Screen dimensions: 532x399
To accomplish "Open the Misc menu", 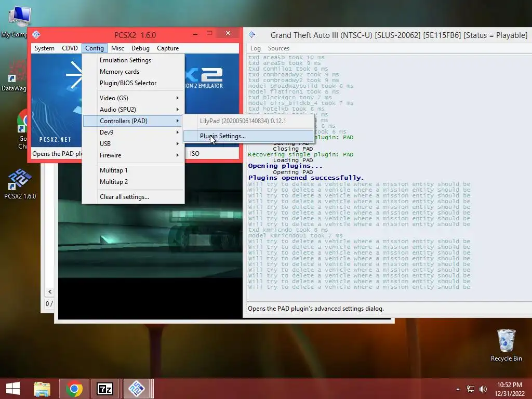I will pyautogui.click(x=117, y=48).
